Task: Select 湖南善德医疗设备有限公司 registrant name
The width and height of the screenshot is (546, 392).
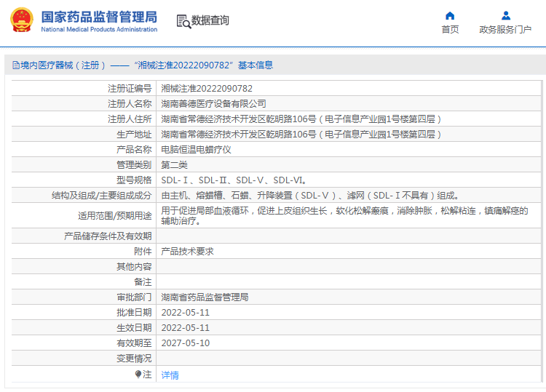Action: pos(213,104)
